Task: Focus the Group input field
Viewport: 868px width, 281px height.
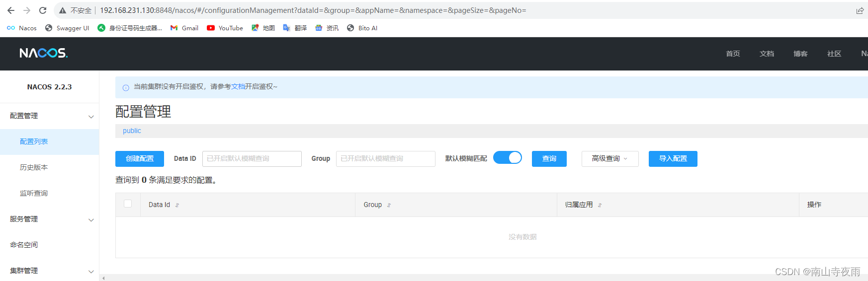Action: pos(386,159)
